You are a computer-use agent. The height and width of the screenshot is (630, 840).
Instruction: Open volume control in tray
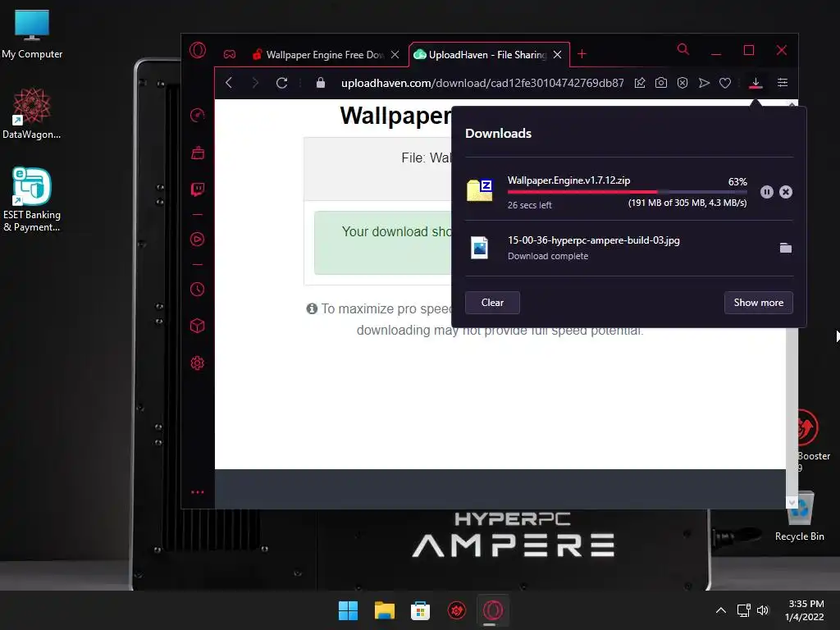click(763, 610)
